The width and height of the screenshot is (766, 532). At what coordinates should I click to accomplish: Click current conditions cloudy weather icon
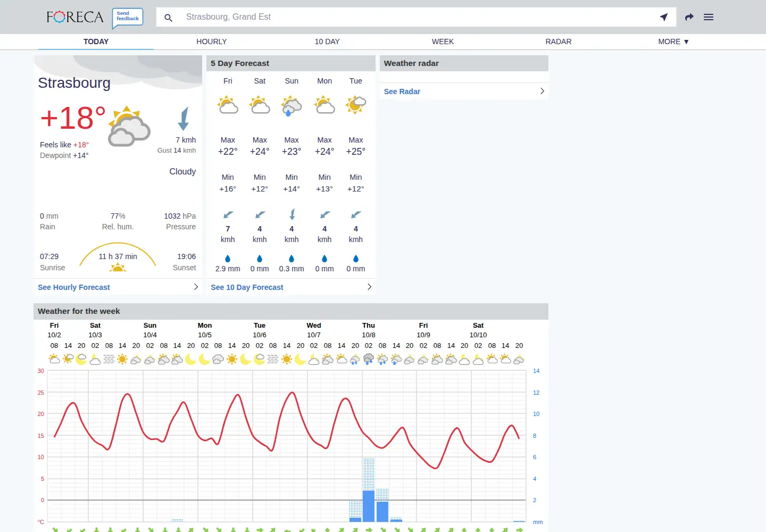pyautogui.click(x=129, y=126)
